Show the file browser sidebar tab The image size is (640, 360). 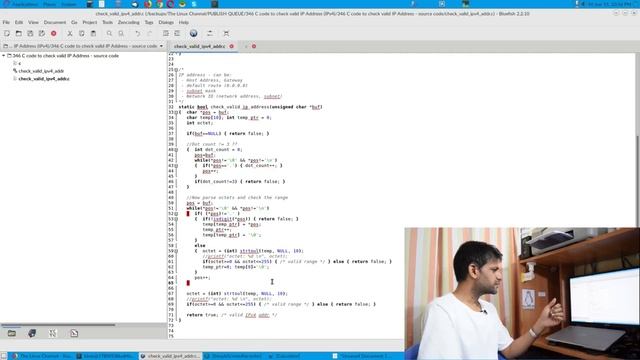(x=12, y=333)
